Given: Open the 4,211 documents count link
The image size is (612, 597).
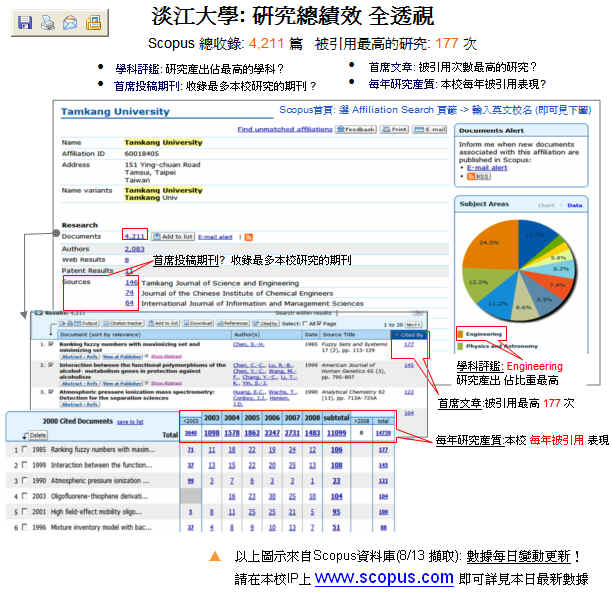Looking at the screenshot, I should tap(135, 236).
